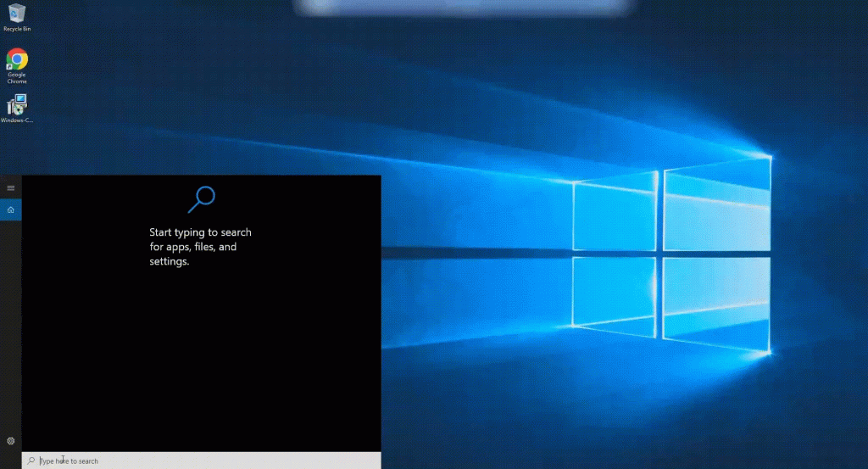Click the lower-right pane of Windows logo

tap(718, 301)
